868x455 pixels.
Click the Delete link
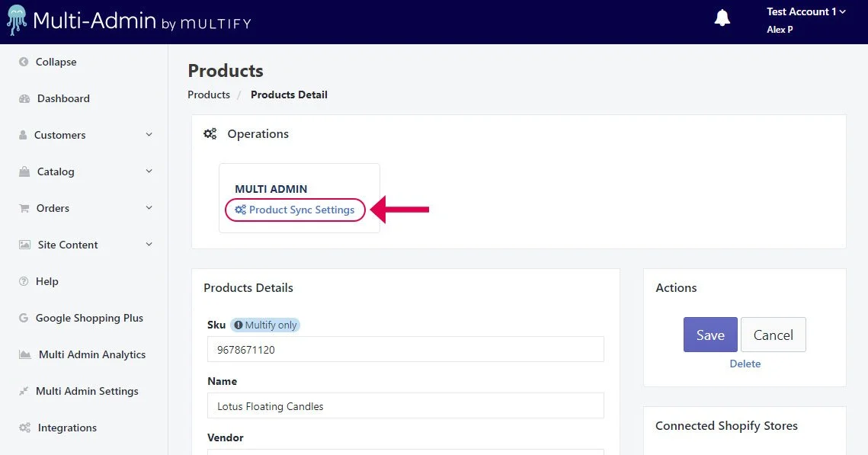(x=745, y=364)
